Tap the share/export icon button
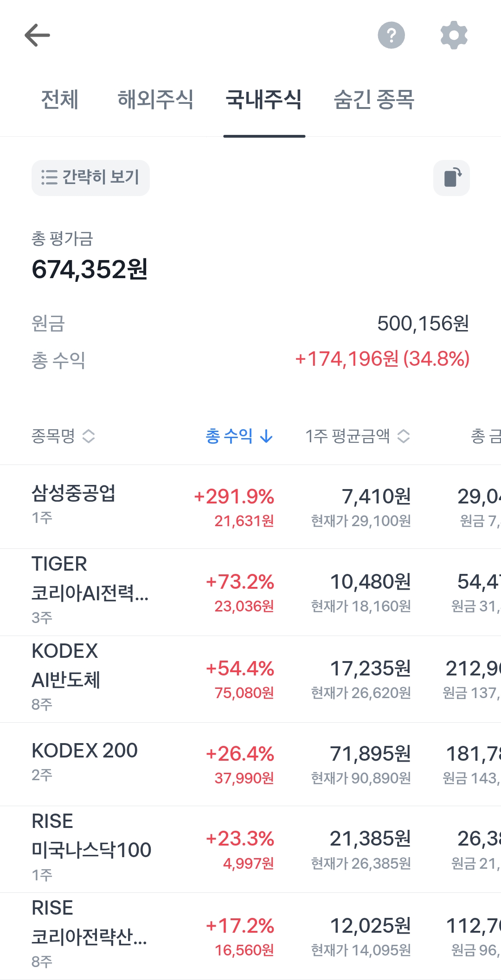501x980 pixels. click(451, 178)
